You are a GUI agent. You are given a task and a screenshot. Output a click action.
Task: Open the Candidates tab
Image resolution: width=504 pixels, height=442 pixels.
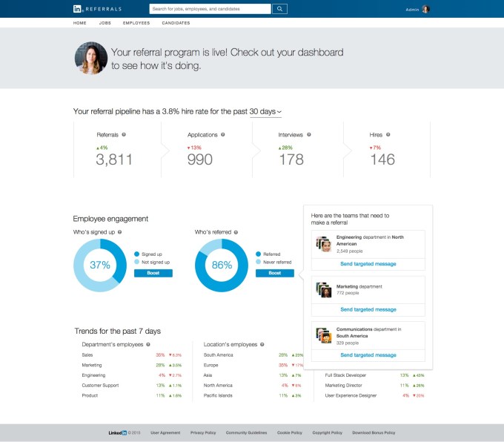pyautogui.click(x=176, y=23)
